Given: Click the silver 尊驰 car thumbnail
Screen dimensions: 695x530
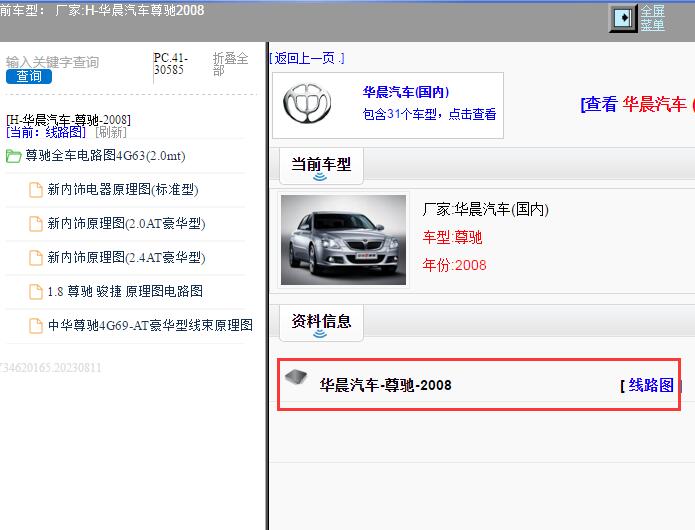Looking at the screenshot, I should (x=344, y=240).
